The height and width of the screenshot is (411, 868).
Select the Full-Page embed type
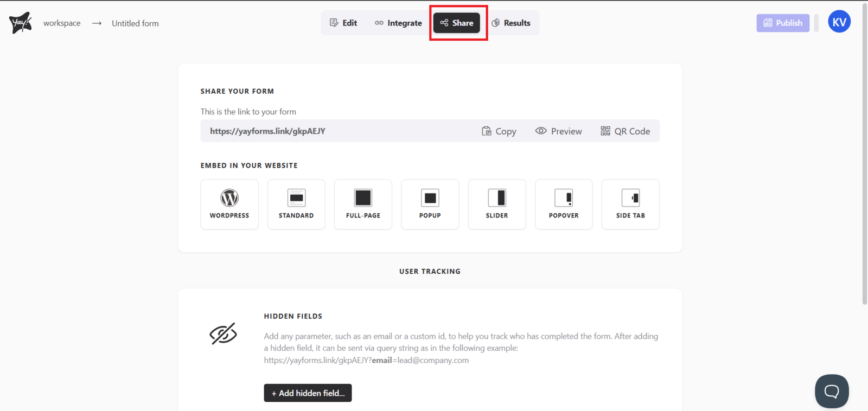(x=363, y=204)
